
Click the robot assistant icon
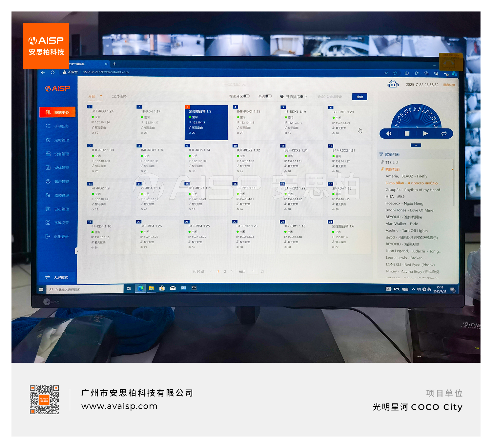coord(393,84)
